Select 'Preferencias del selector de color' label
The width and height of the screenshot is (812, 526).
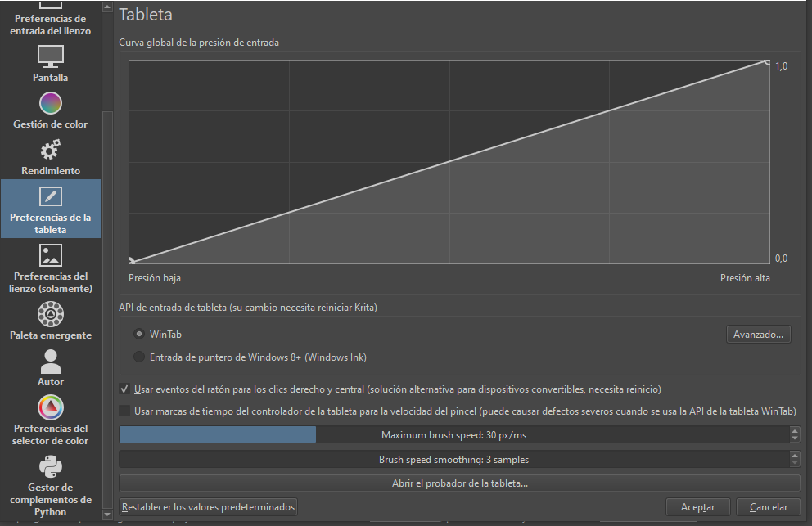[50, 435]
